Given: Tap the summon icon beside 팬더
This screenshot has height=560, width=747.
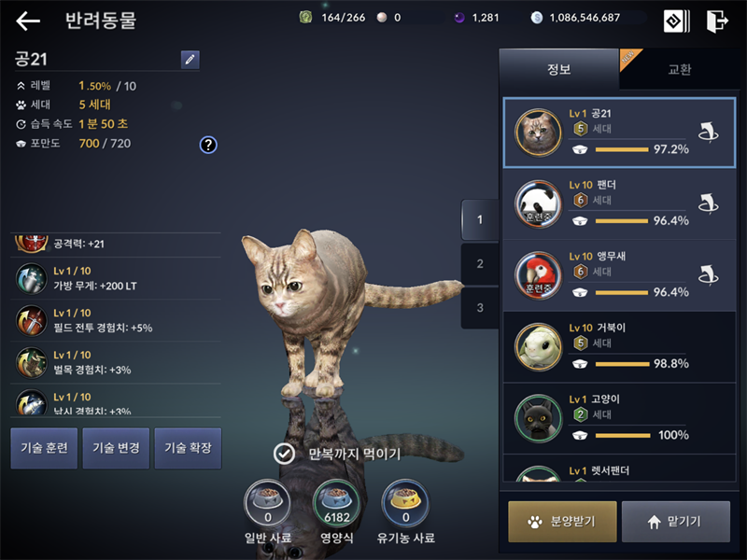Looking at the screenshot, I should 709,203.
